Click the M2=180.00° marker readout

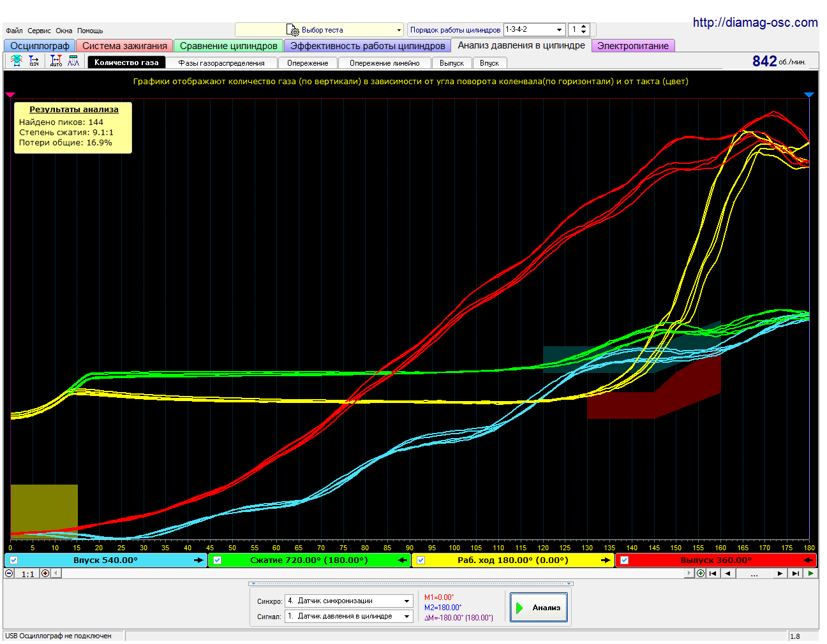(443, 608)
